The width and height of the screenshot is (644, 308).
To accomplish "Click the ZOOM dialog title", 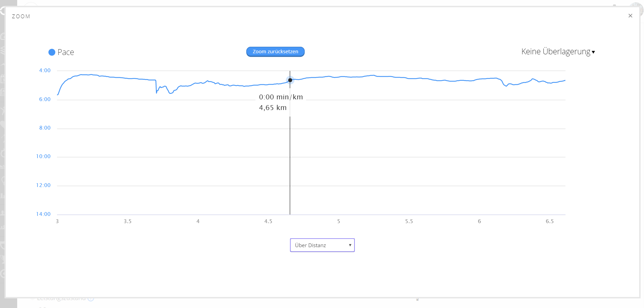I will (x=21, y=16).
